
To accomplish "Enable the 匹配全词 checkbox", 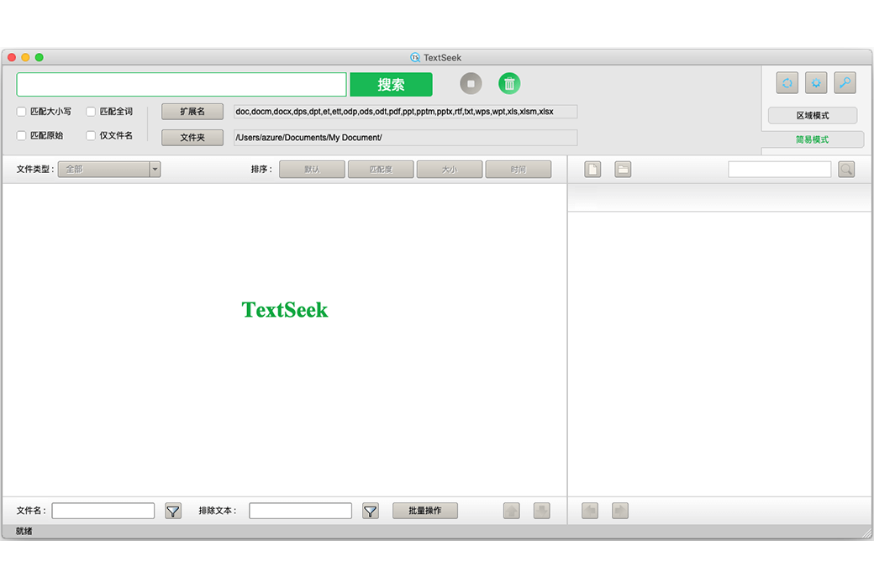I will tap(90, 112).
